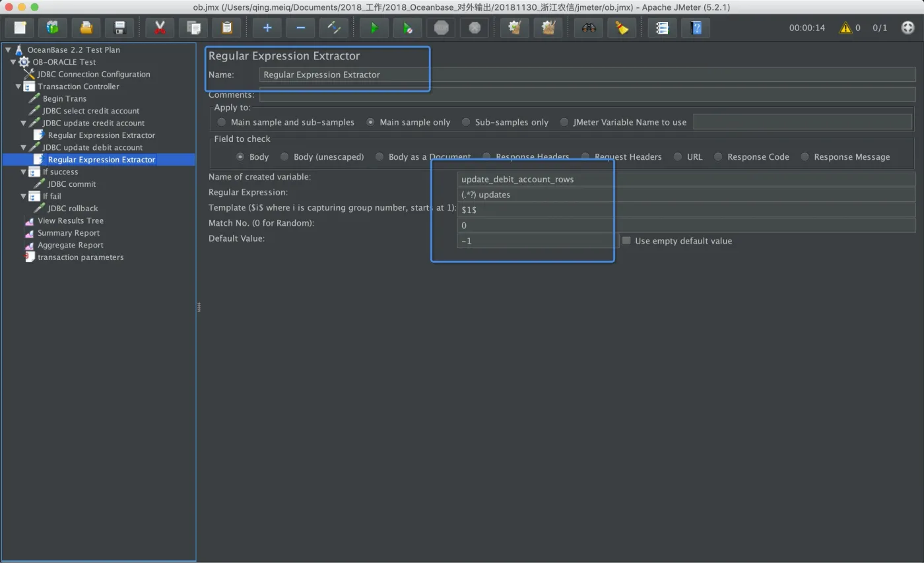Collapse JDBC update debit account node

[24, 147]
